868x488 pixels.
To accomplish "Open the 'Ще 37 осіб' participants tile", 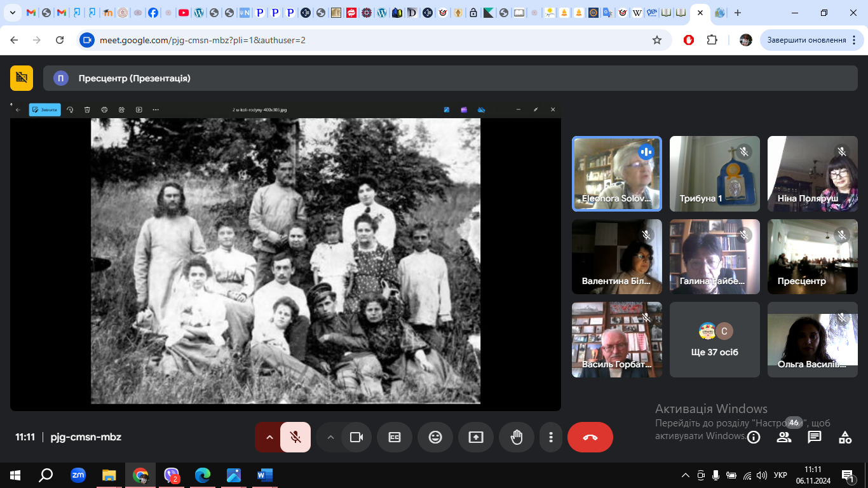I will [x=715, y=339].
